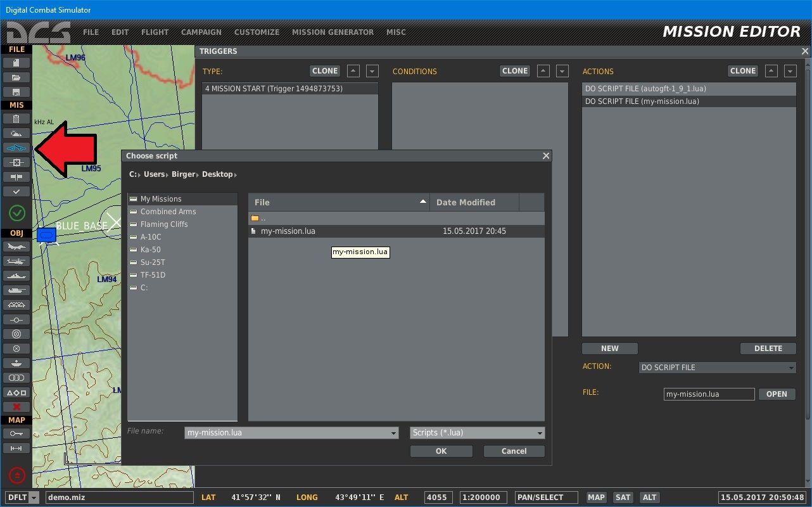The height and width of the screenshot is (507, 812).
Task: Click the FILE text field in actions
Action: click(x=709, y=394)
